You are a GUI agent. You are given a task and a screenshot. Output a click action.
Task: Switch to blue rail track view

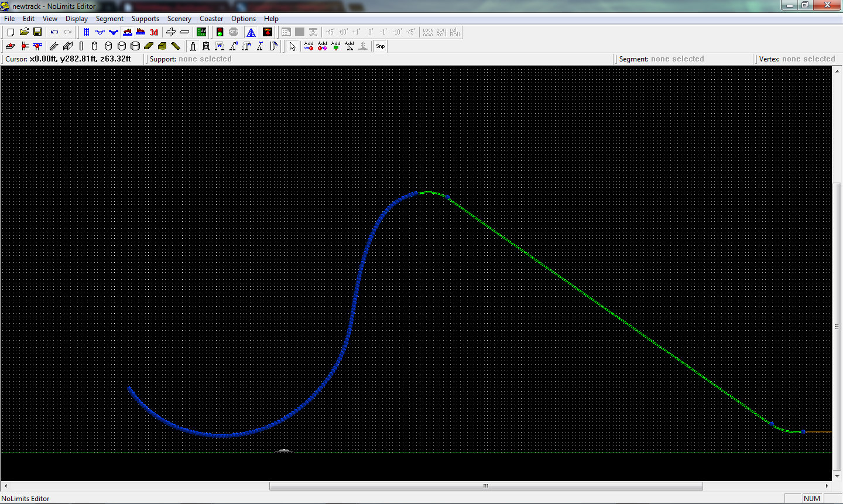pos(87,32)
